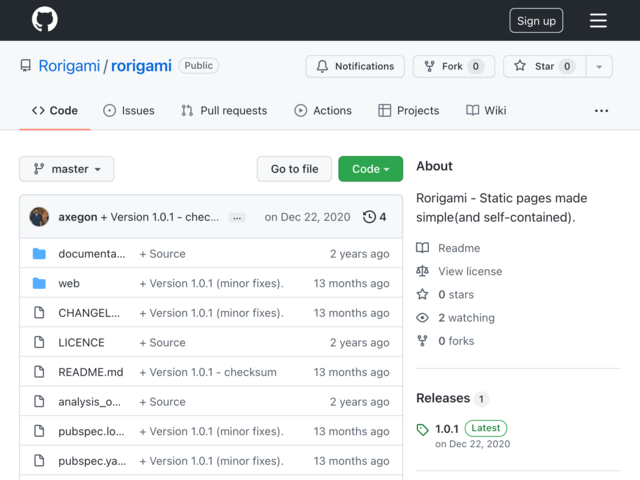Open the Projects tab
Screen dimensions: 640x480
409,111
